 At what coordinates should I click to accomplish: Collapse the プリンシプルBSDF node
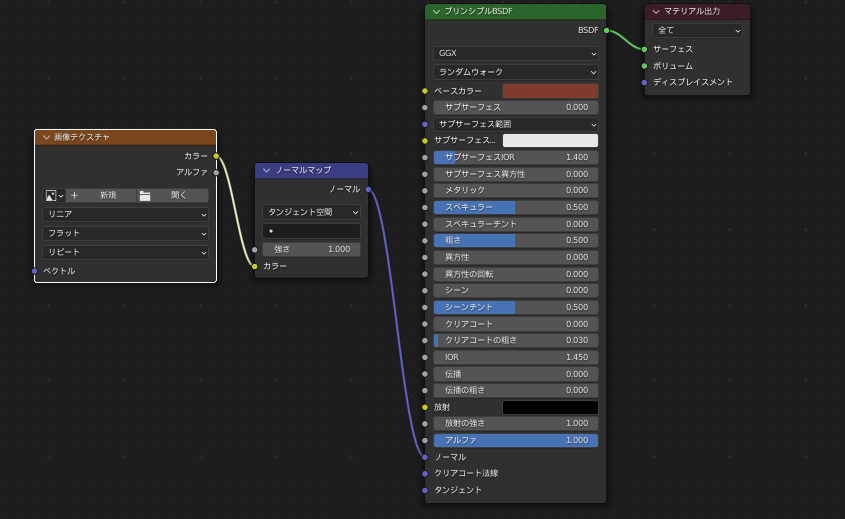click(436, 12)
